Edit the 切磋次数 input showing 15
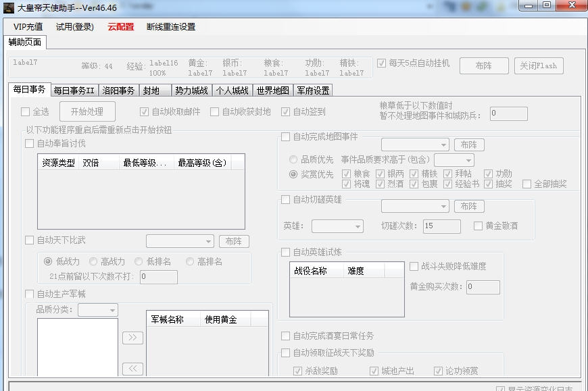This screenshot has width=588, height=391. [441, 226]
